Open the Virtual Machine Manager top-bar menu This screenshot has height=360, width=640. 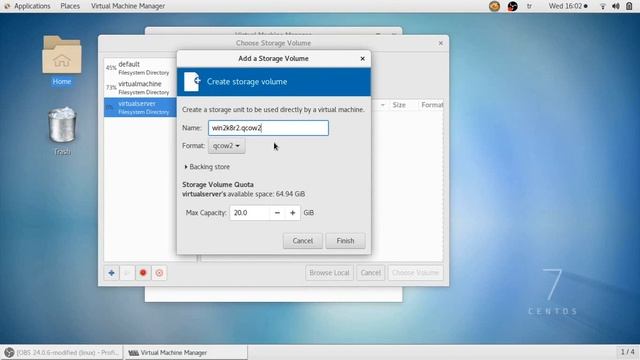128,6
